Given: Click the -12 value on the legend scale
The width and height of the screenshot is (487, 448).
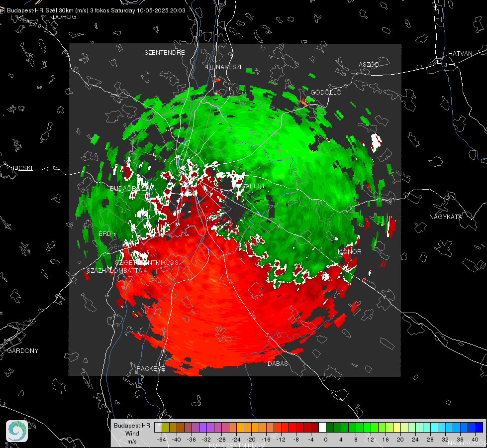Looking at the screenshot, I should point(281,440).
